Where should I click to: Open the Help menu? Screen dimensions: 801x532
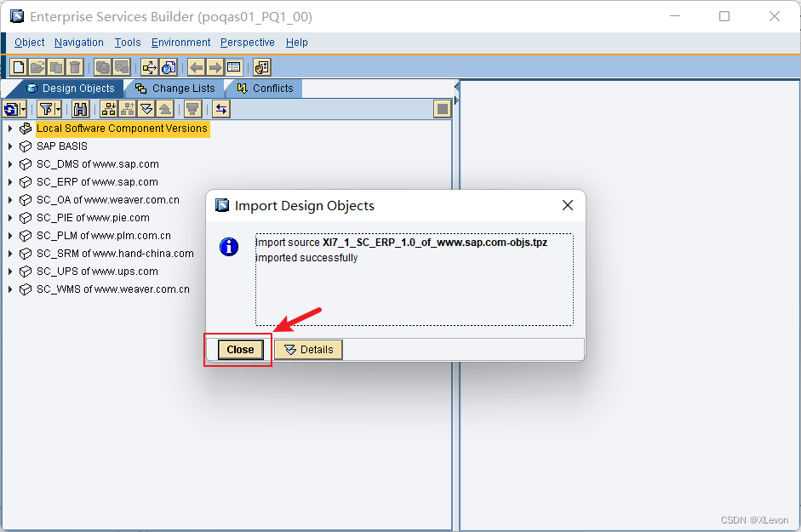coord(296,43)
